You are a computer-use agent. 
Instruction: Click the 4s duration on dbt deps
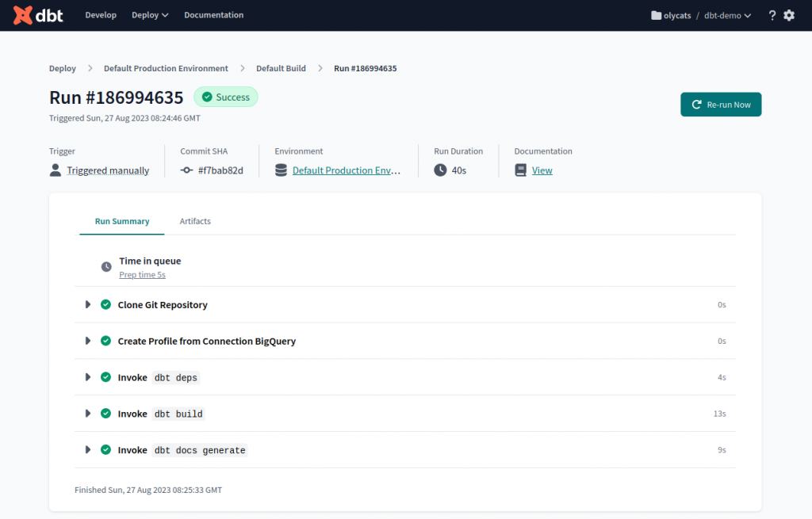722,377
